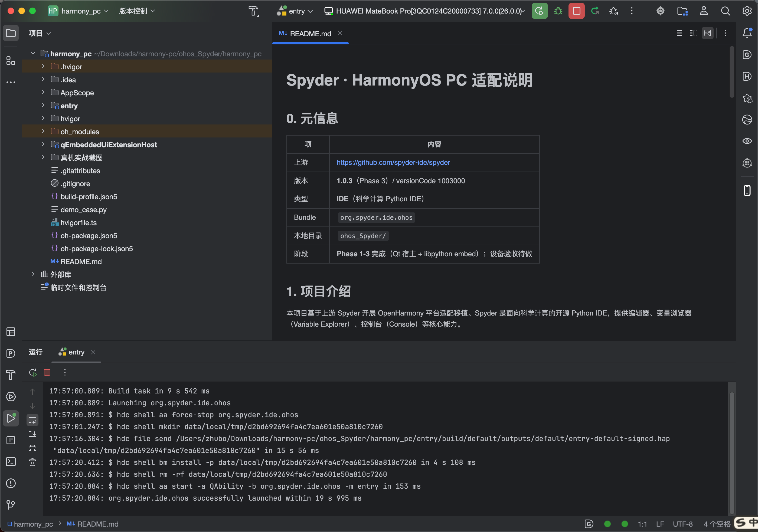Open Run panel more options dots
This screenshot has height=532, width=758.
pyautogui.click(x=65, y=373)
